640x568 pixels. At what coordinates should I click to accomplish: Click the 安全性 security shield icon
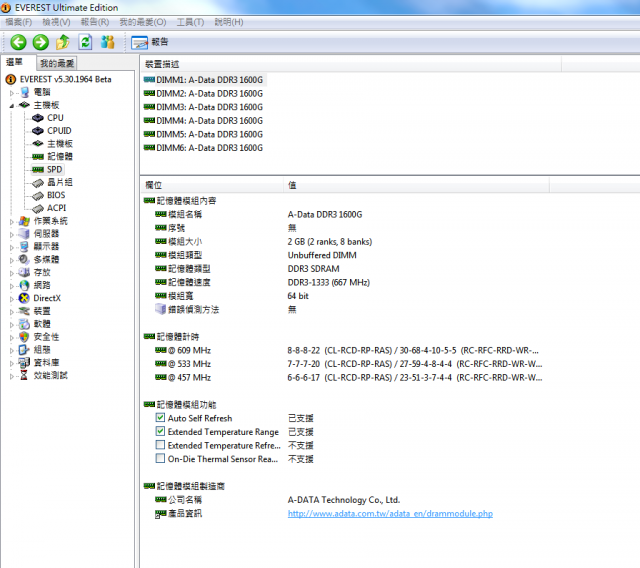pyautogui.click(x=24, y=337)
